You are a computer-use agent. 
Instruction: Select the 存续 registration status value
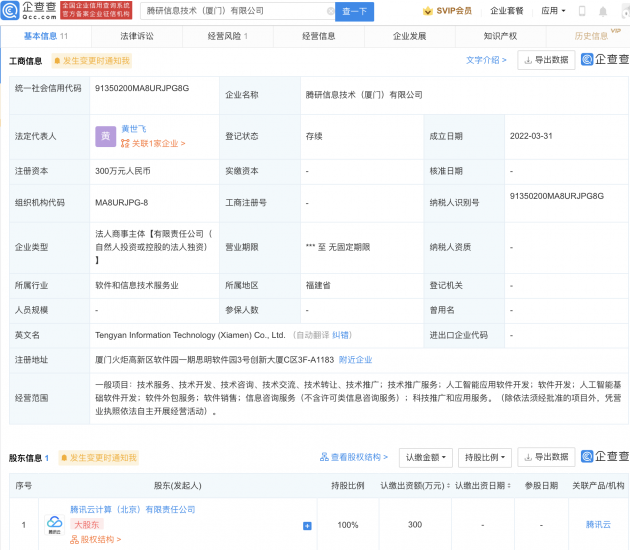314,136
